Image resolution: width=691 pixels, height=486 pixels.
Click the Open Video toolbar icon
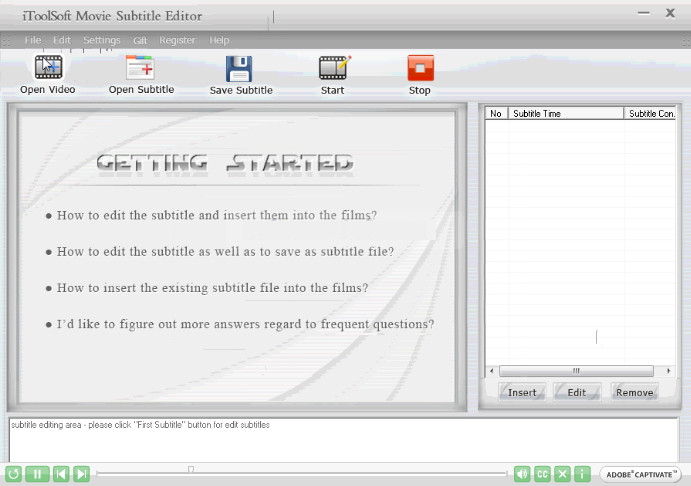pyautogui.click(x=48, y=67)
